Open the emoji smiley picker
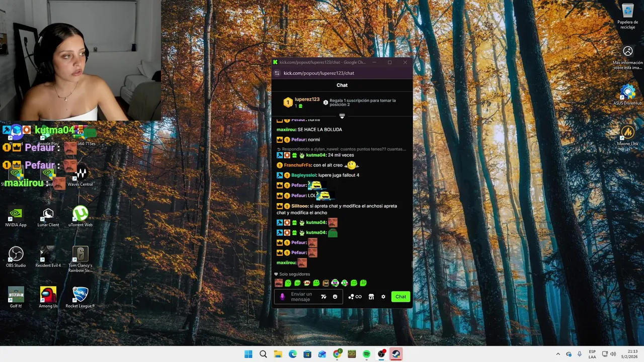Screen dimensions: 644x362 pos(335,297)
